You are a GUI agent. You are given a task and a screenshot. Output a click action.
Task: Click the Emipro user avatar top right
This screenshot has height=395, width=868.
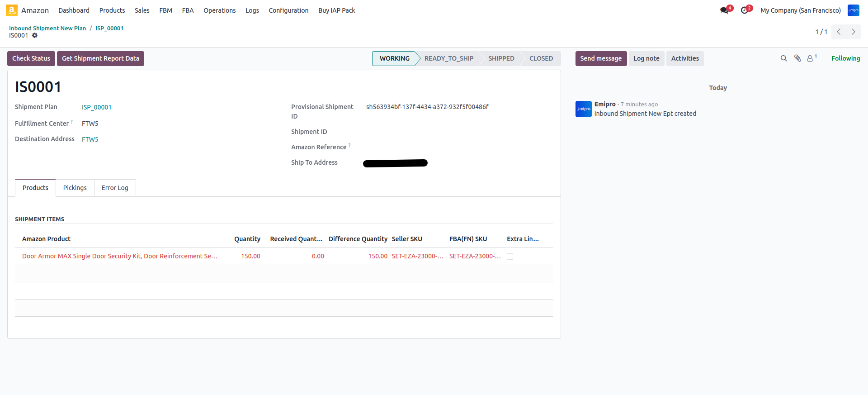(x=853, y=10)
